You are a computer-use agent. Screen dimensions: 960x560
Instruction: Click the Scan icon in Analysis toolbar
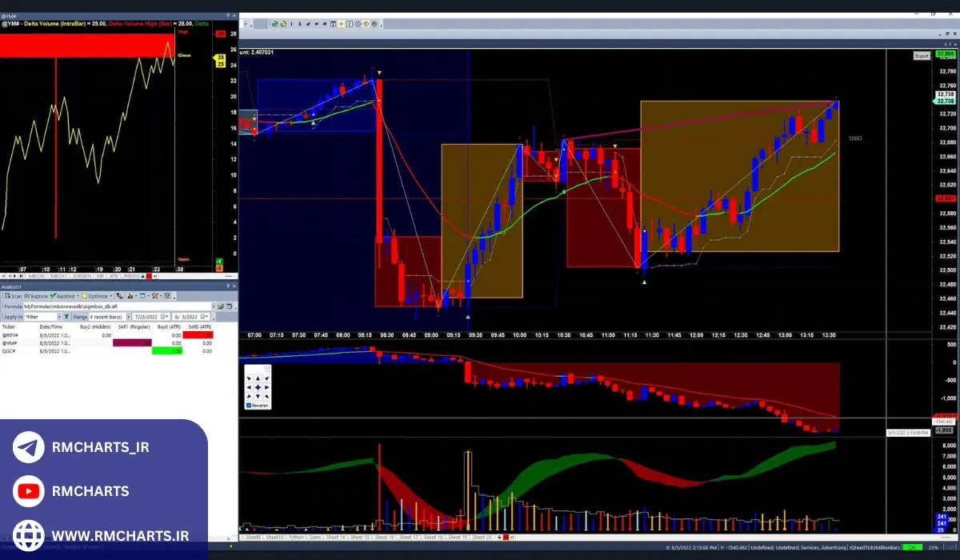(8, 296)
